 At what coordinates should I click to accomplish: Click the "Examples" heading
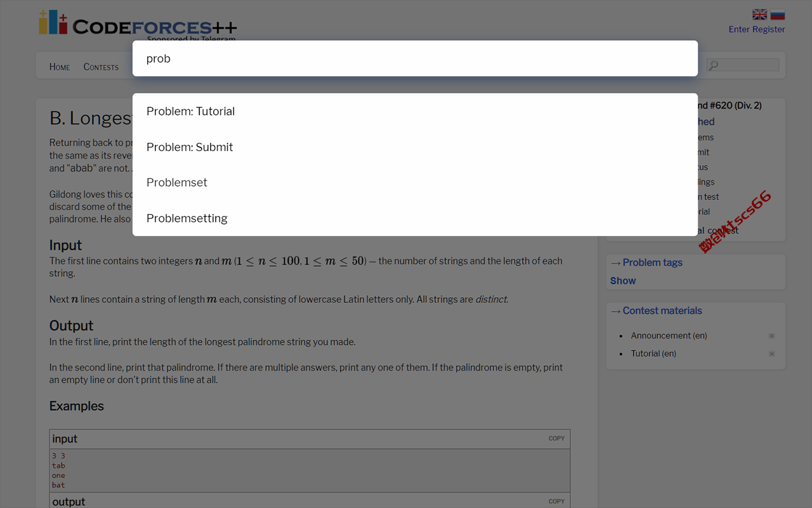77,406
